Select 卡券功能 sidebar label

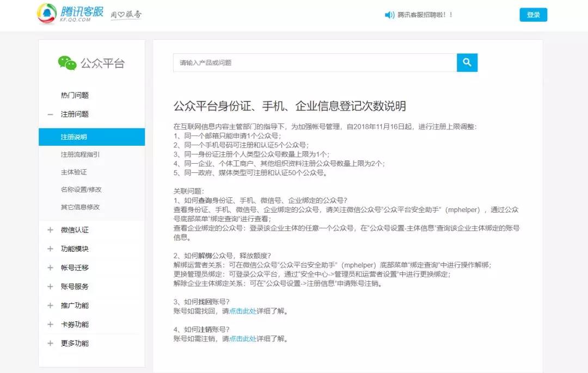point(75,324)
